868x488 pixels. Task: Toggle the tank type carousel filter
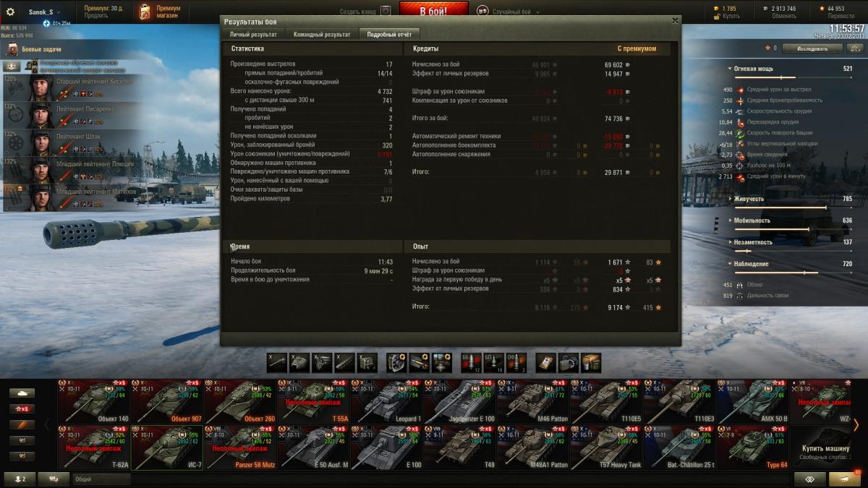(22, 393)
